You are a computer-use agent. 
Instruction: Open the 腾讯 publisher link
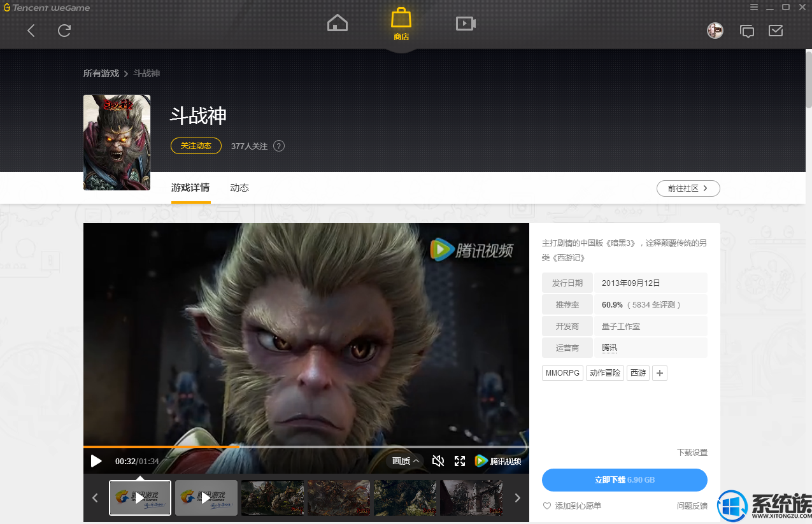click(x=609, y=348)
